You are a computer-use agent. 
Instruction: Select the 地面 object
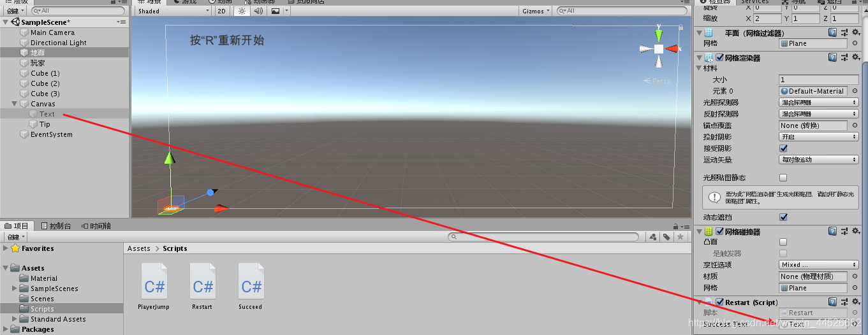(x=38, y=53)
